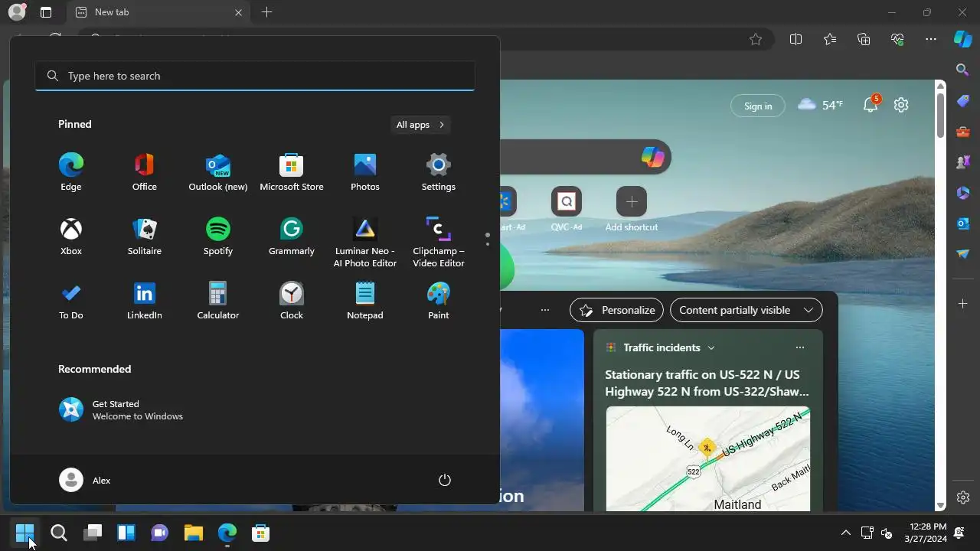Show hidden system tray icons
The image size is (980, 551).
pyautogui.click(x=846, y=533)
